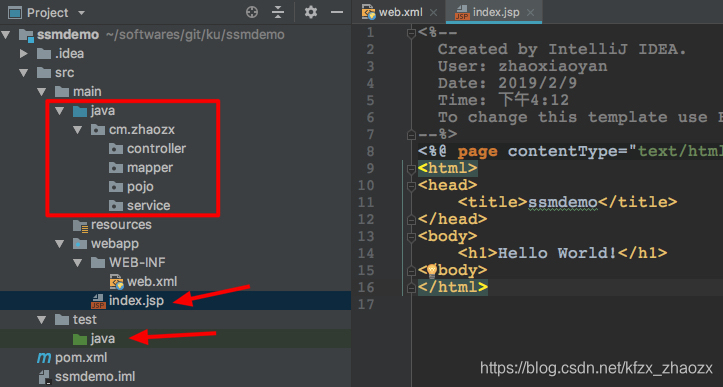Click the index.jsp tab JSP icon

click(x=462, y=12)
